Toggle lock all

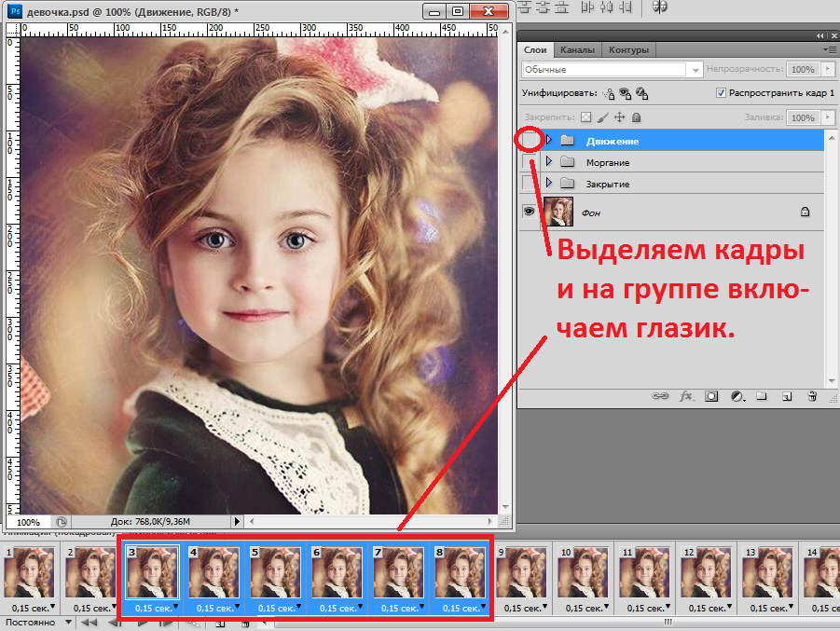pos(636,117)
